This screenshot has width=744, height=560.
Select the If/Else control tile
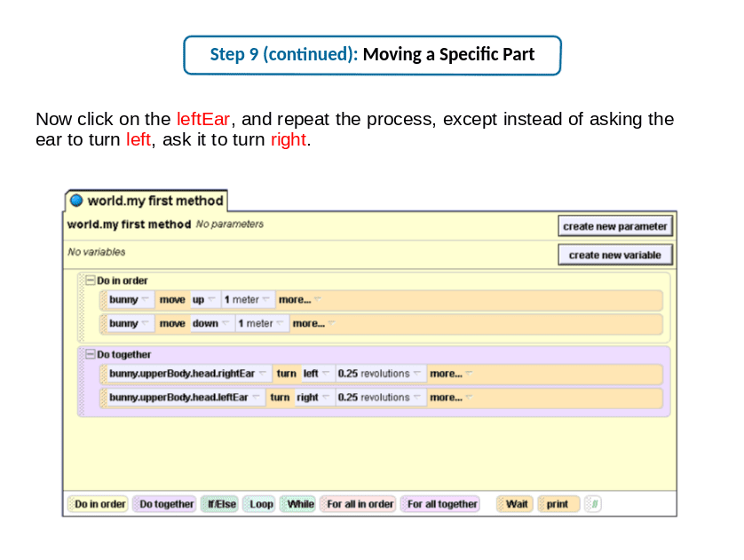(219, 504)
